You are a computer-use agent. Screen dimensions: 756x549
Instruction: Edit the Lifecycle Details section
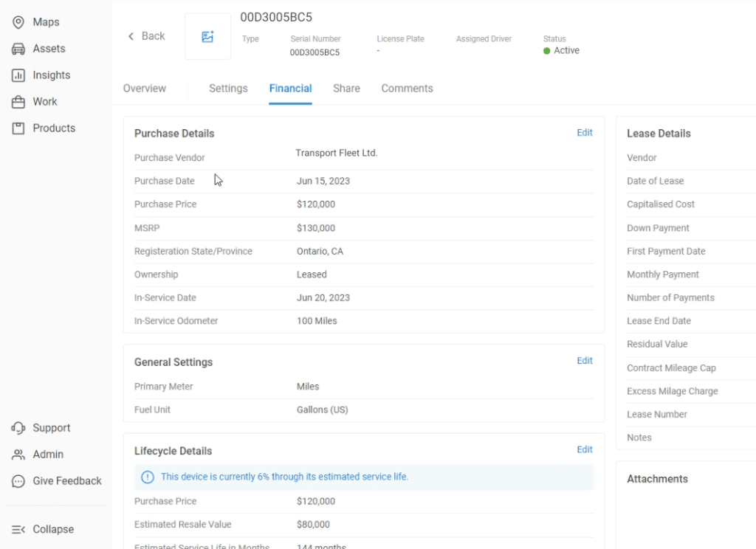coord(585,449)
